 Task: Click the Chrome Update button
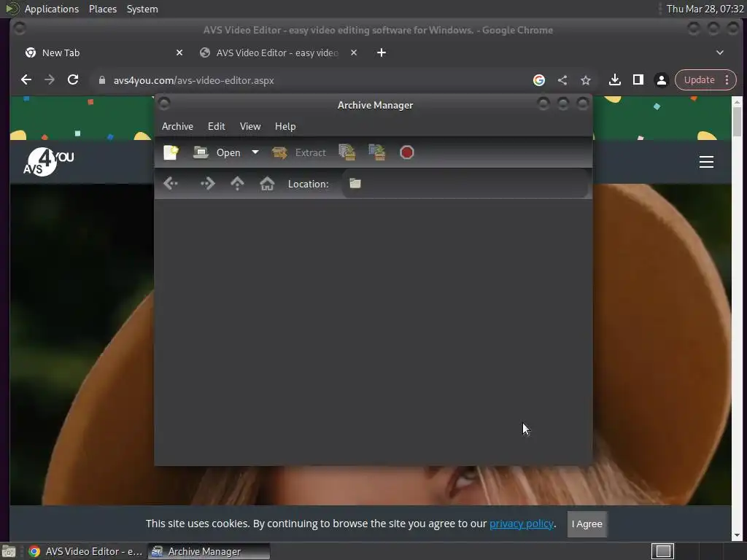tap(699, 80)
